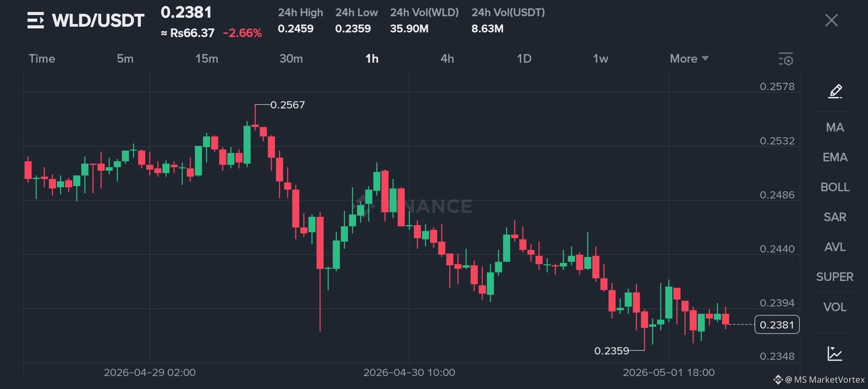Click the 0.2567 high price marker
Image resolution: width=868 pixels, height=389 pixels.
(287, 105)
